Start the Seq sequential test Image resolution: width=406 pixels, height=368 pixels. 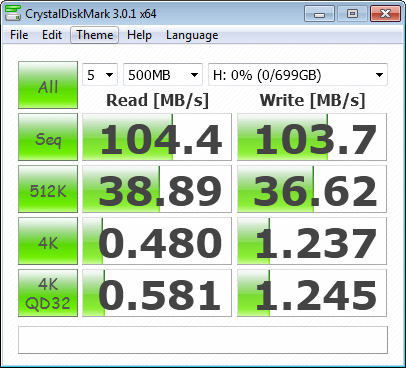[x=48, y=137]
